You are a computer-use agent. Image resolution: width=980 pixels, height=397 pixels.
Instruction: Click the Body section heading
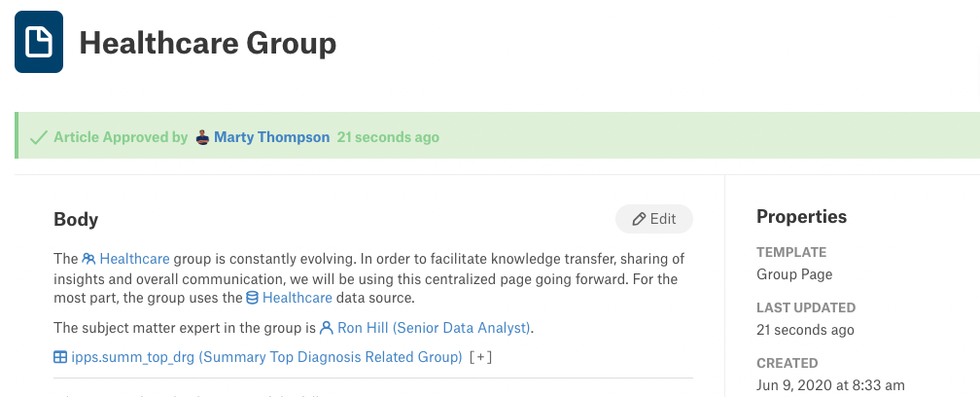76,220
